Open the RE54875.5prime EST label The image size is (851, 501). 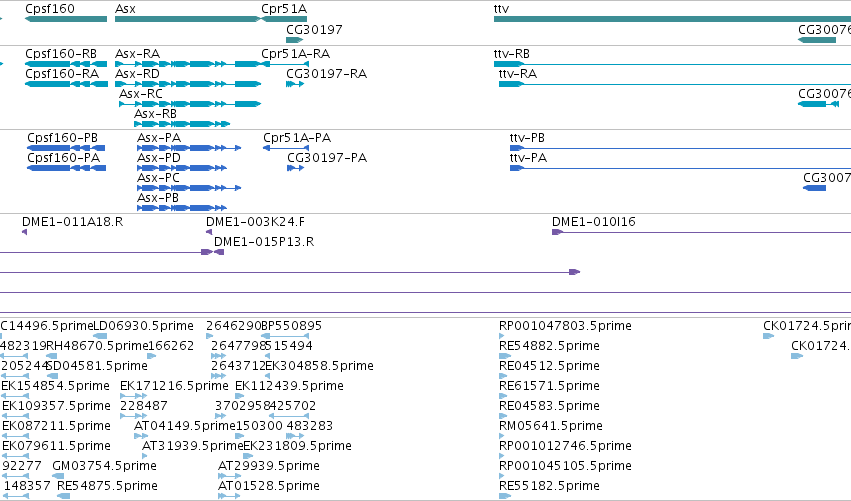(x=107, y=486)
